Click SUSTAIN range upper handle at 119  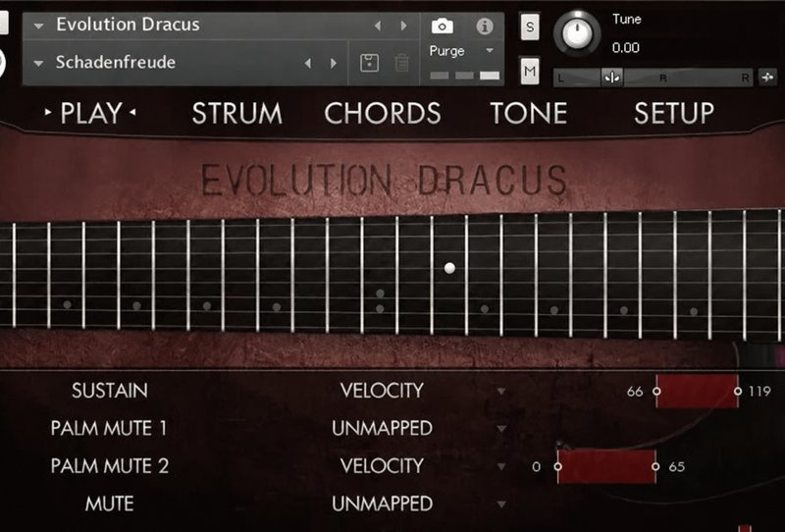click(738, 392)
